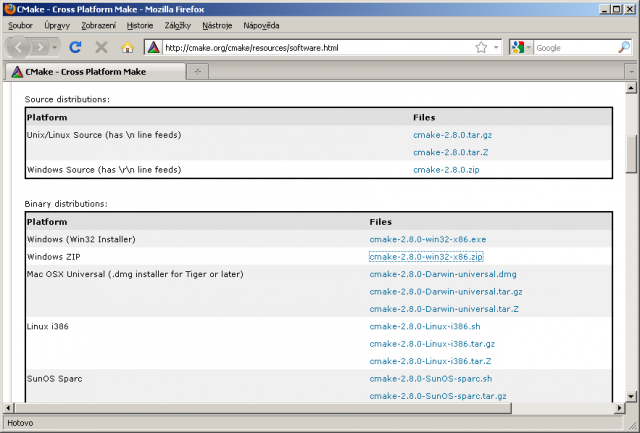Screen dimensions: 640x433
Task: Click 'Windows Source (has \r\n line feeds)' cell
Action: 104,170
